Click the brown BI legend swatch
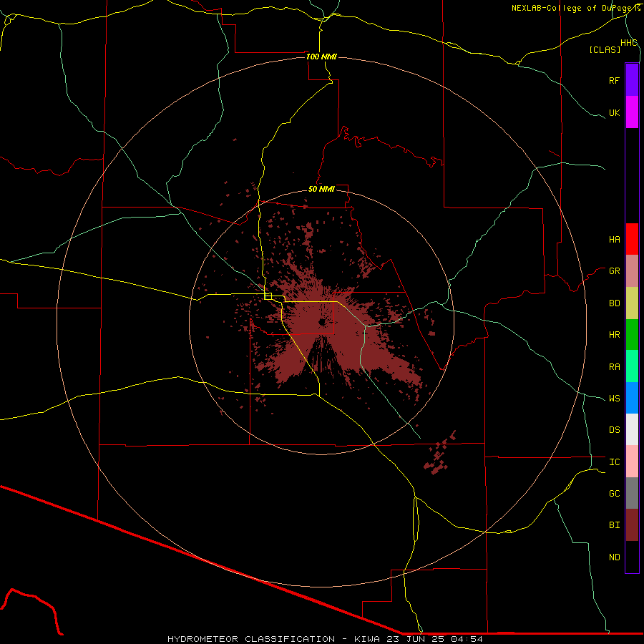Image resolution: width=644 pixels, height=644 pixels. point(632,525)
